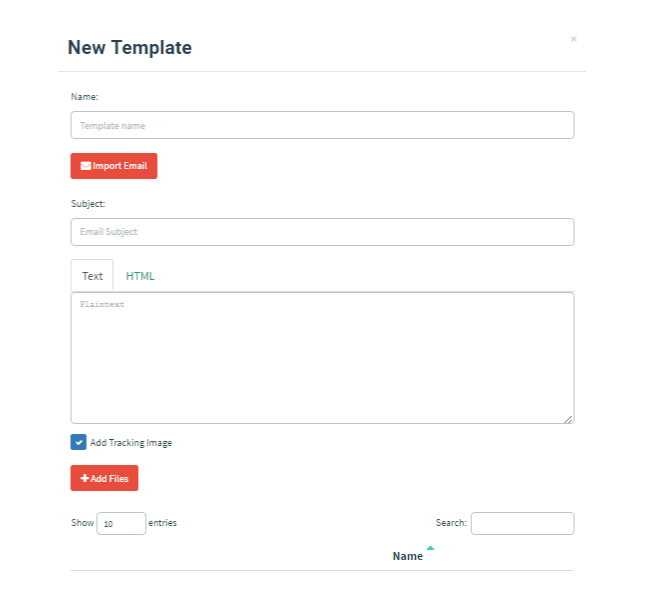Click the Add Tracking Image label text
The height and width of the screenshot is (602, 654).
click(131, 443)
